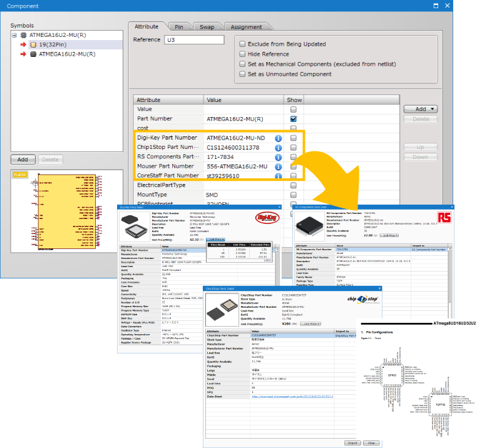Maximize the Component window
Viewport: 482px width, 448px height.
coord(436,6)
